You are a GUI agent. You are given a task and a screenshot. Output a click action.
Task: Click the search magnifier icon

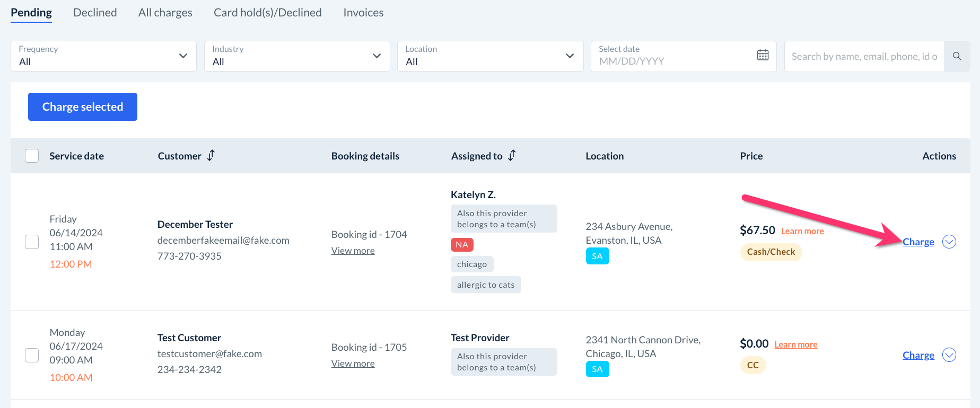point(957,56)
